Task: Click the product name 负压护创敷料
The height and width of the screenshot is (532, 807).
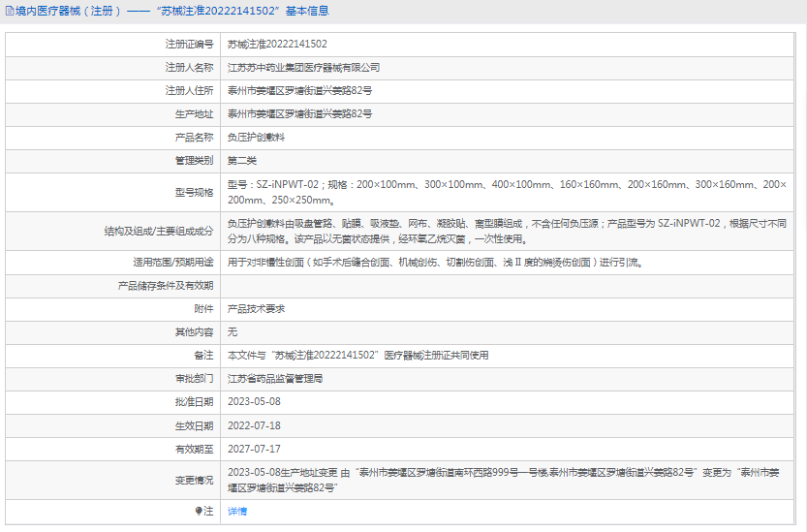Action: tap(257, 138)
